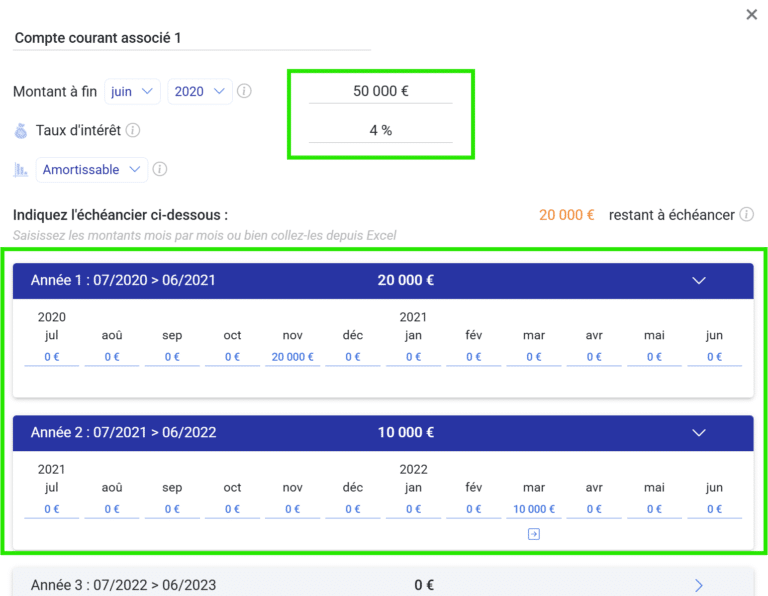
Task: Click the mar 2022 field with 10 000 €
Action: [x=534, y=509]
